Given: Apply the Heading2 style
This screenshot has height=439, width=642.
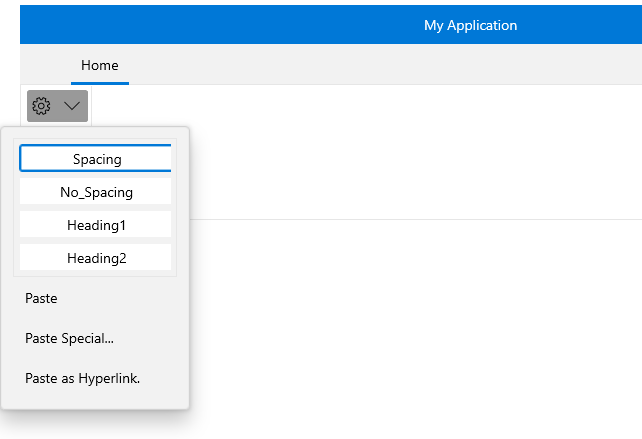Looking at the screenshot, I should point(96,258).
